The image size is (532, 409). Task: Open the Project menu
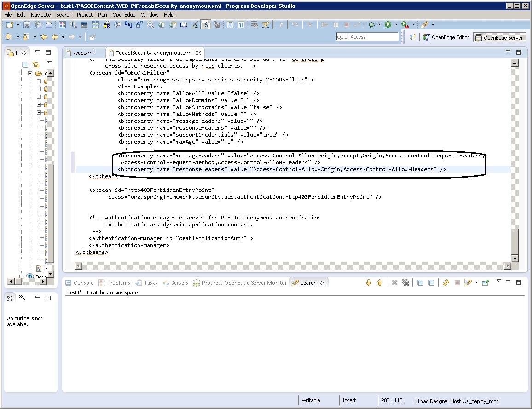[85, 15]
